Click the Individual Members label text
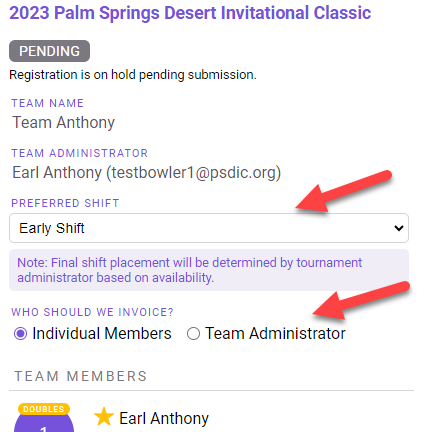 point(102,334)
